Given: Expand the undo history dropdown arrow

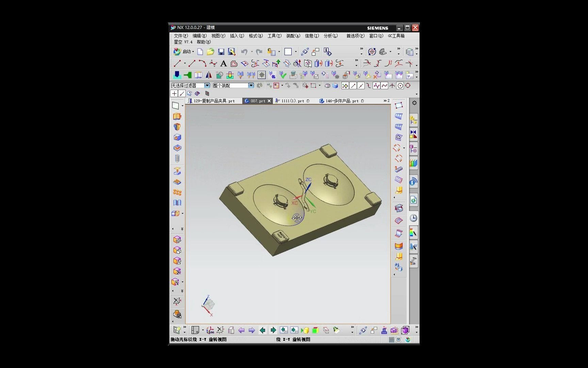Looking at the screenshot, I should coord(252,52).
